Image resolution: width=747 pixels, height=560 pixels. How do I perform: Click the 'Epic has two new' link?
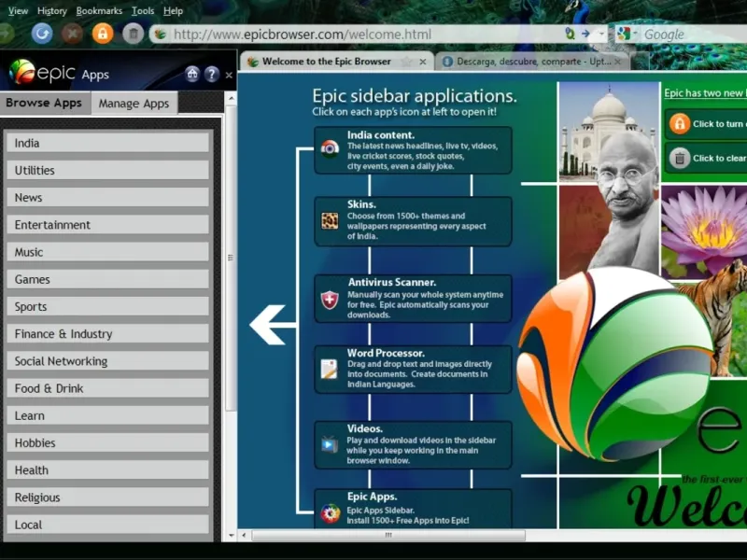tap(705, 93)
